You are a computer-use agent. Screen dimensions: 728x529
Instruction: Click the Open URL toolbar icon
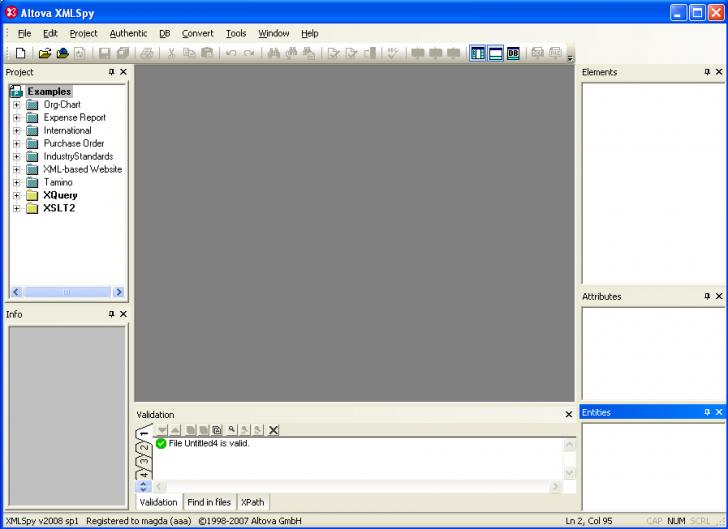pos(62,53)
